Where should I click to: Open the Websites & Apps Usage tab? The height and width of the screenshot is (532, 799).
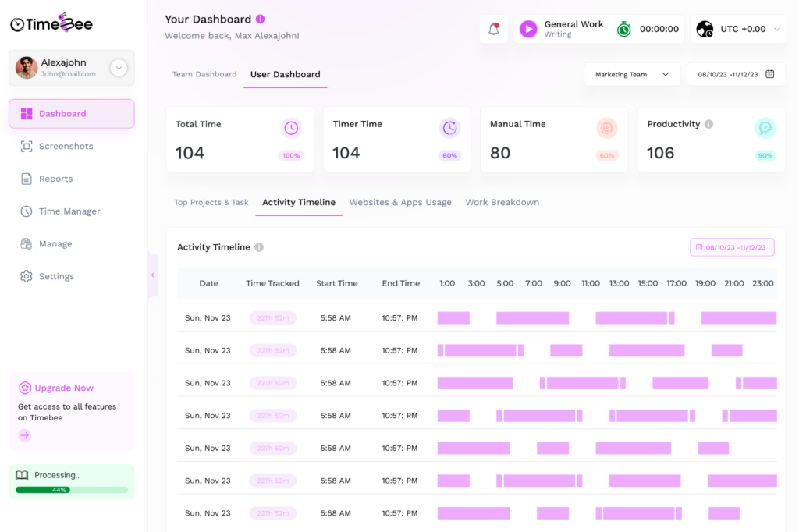point(400,202)
